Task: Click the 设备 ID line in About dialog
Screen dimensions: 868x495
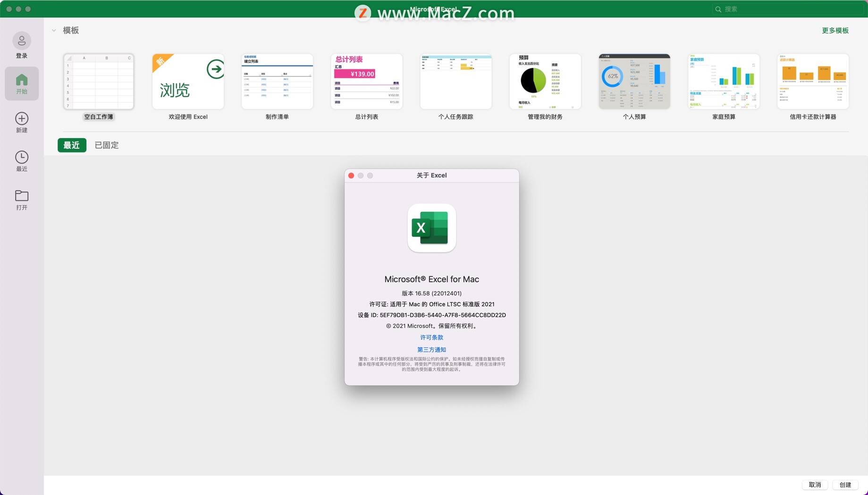Action: (431, 315)
